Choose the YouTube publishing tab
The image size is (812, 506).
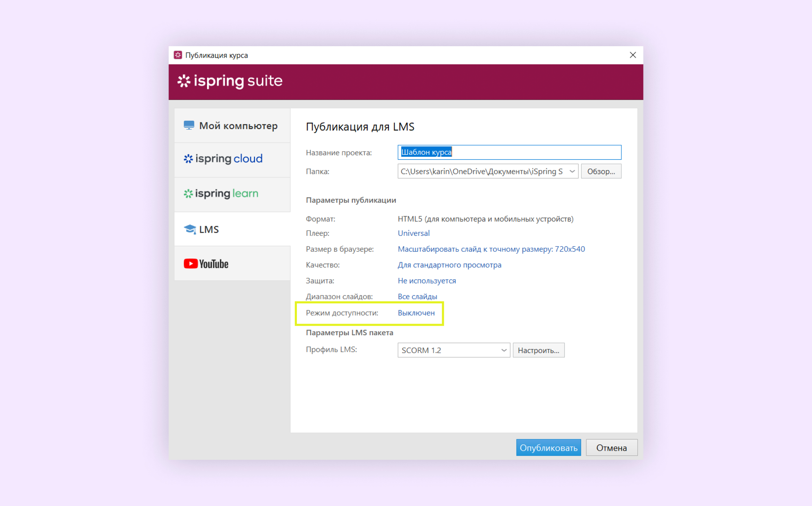[232, 263]
